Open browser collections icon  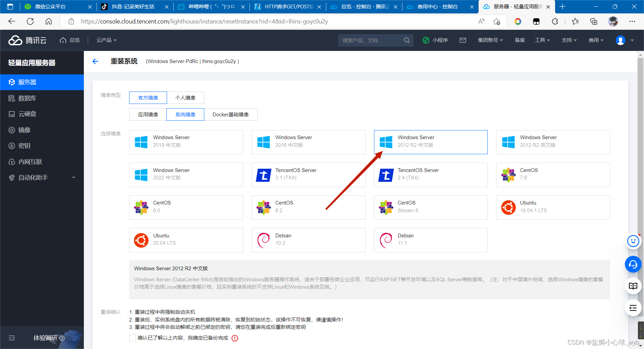click(594, 21)
